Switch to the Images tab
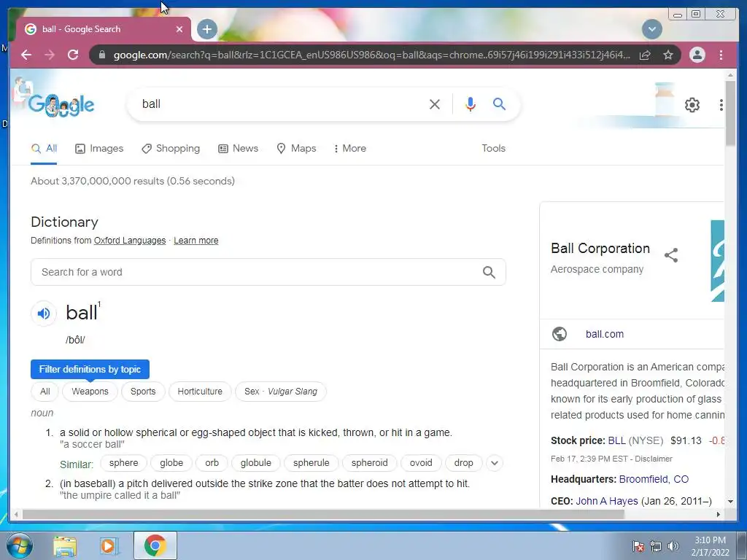This screenshot has width=747, height=560. point(99,149)
